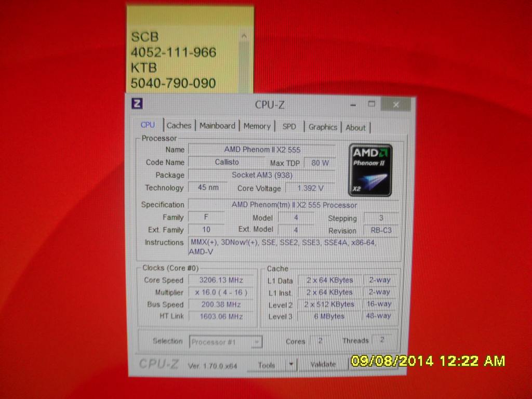Click the Package value Socket AM3 (938)
The image size is (532, 399).
tap(262, 175)
